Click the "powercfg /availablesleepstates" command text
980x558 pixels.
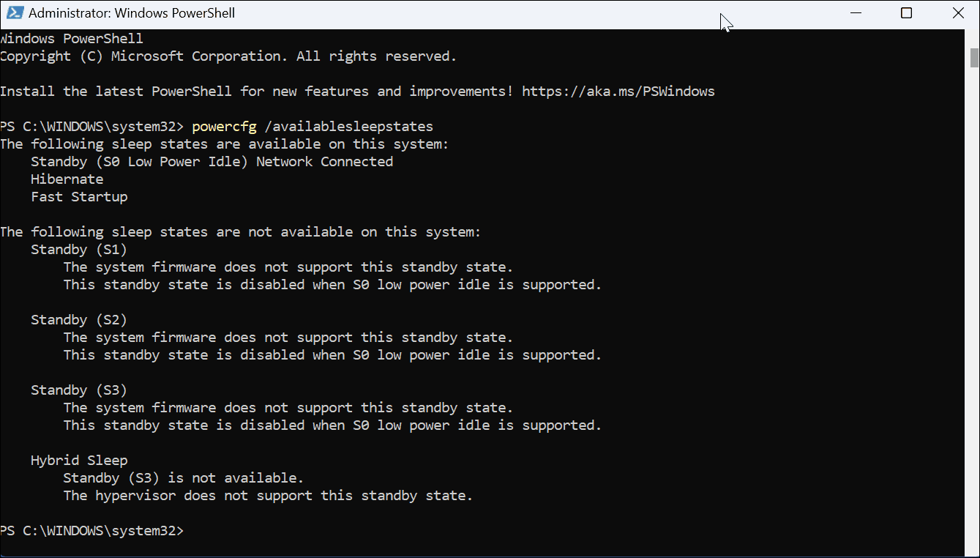click(x=313, y=127)
